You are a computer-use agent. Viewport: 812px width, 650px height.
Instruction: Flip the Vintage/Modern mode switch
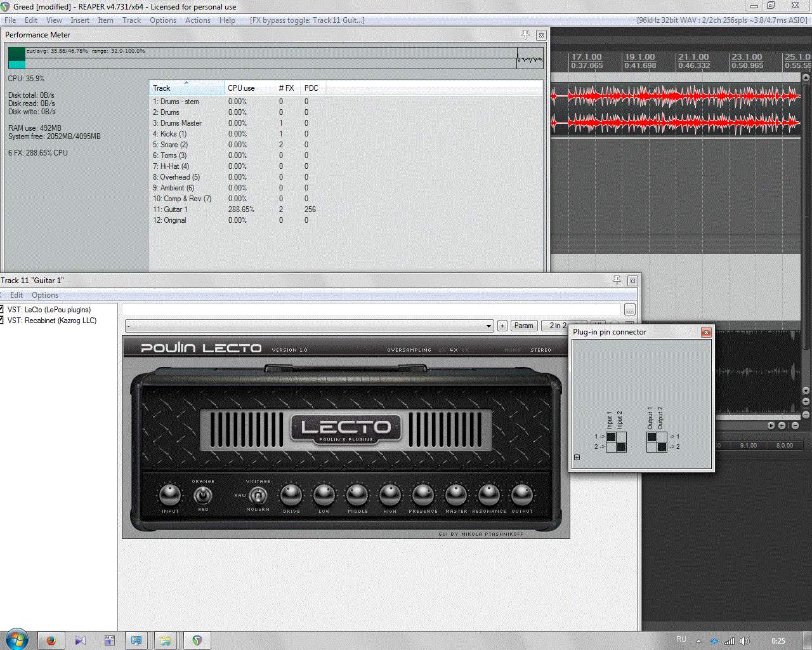(258, 495)
